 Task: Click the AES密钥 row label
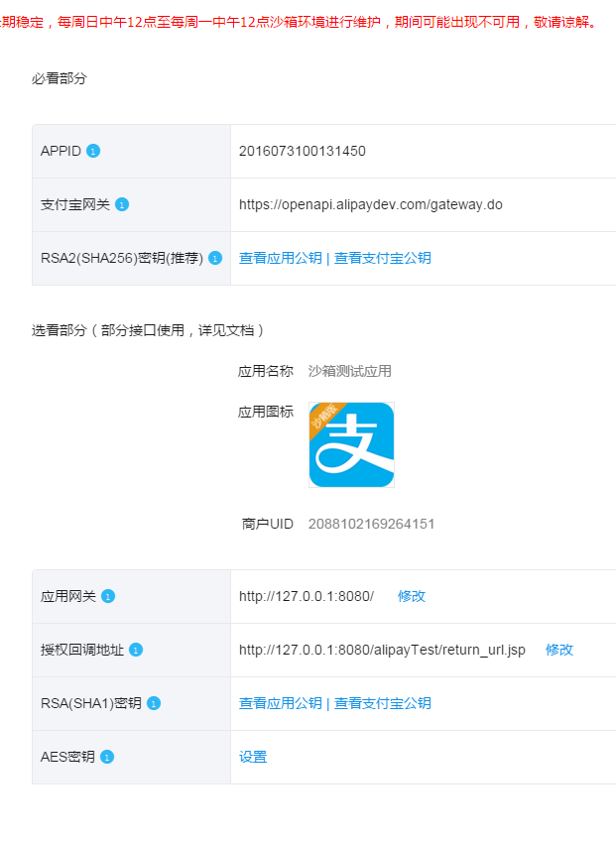click(x=67, y=757)
